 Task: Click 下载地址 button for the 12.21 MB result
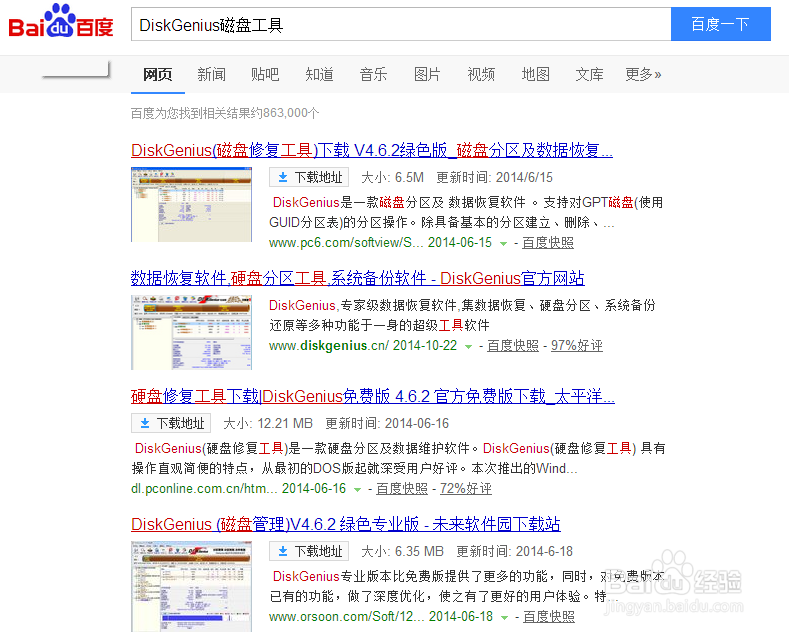point(171,423)
